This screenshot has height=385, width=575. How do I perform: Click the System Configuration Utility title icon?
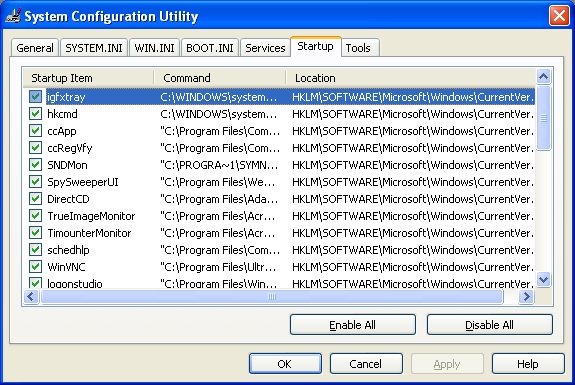(x=13, y=16)
